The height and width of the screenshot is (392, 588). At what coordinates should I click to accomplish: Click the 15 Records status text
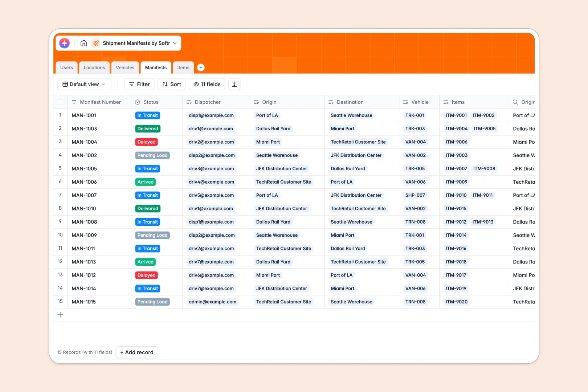pyautogui.click(x=85, y=352)
